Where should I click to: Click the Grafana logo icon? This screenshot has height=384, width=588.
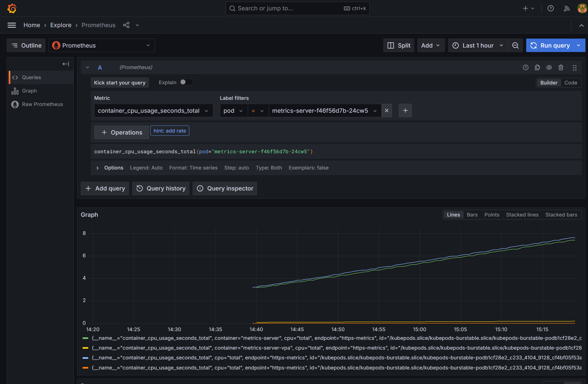pyautogui.click(x=12, y=8)
